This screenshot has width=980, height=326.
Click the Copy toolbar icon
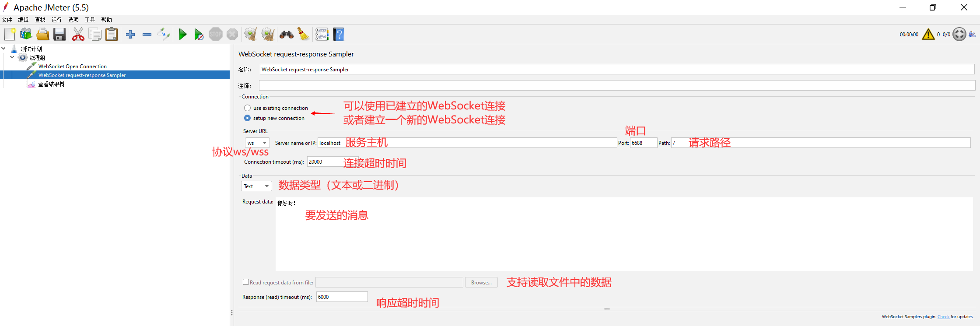[x=95, y=34]
